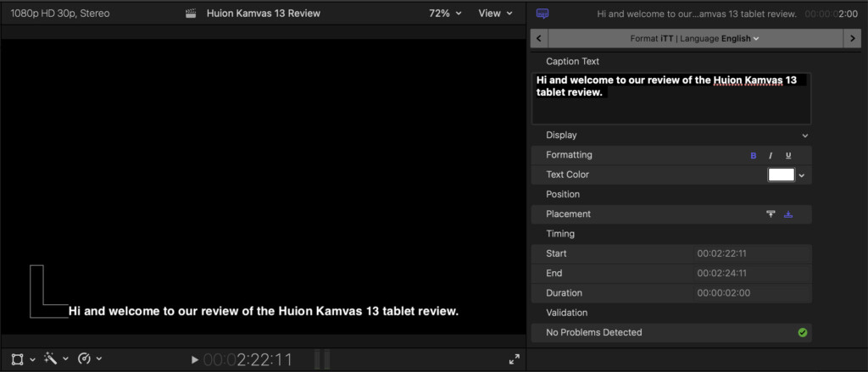Open the Transform tool dropdown arrow
This screenshot has width=868, height=372.
[x=32, y=360]
